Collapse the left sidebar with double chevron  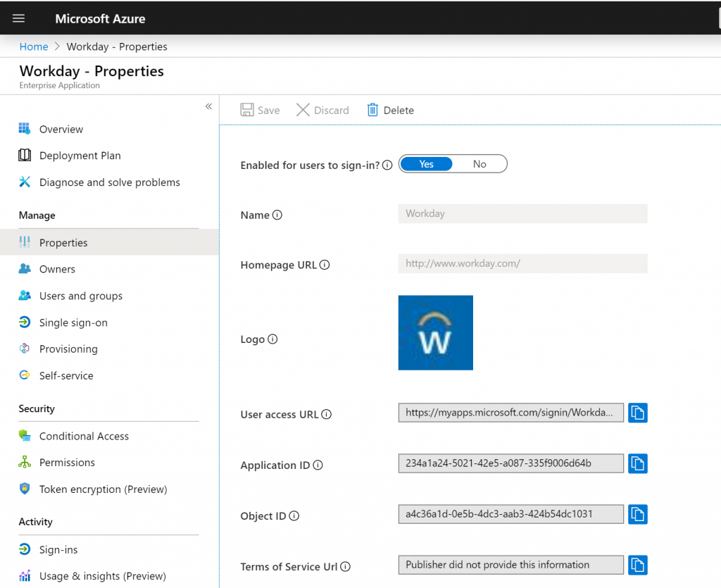(x=208, y=106)
